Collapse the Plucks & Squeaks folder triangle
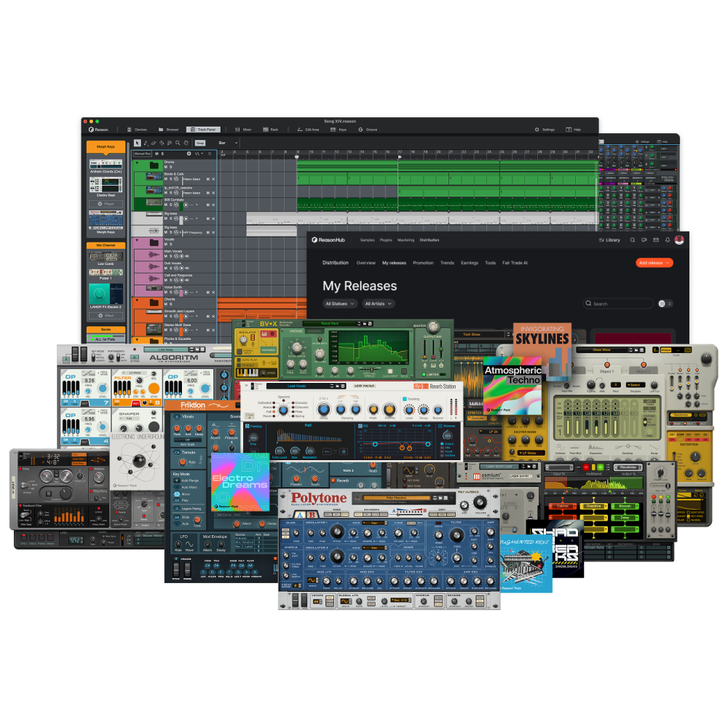The width and height of the screenshot is (728, 728). (x=137, y=339)
